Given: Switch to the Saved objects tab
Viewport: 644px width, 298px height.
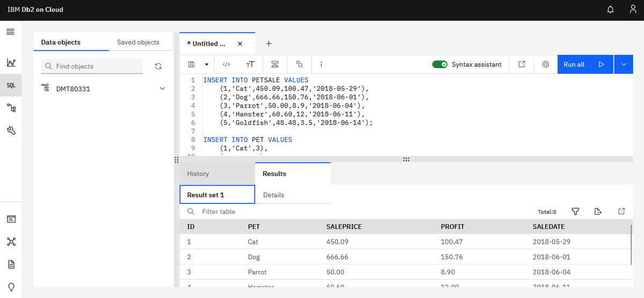Looking at the screenshot, I should (138, 42).
